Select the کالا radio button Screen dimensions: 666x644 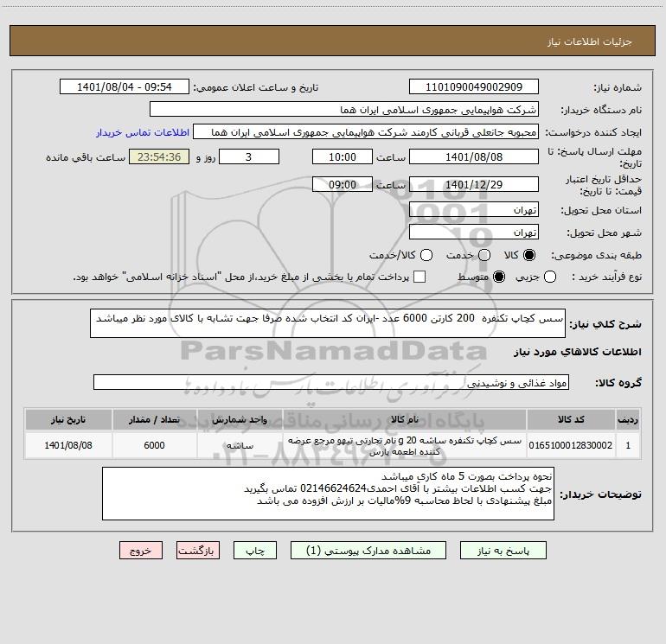click(529, 255)
